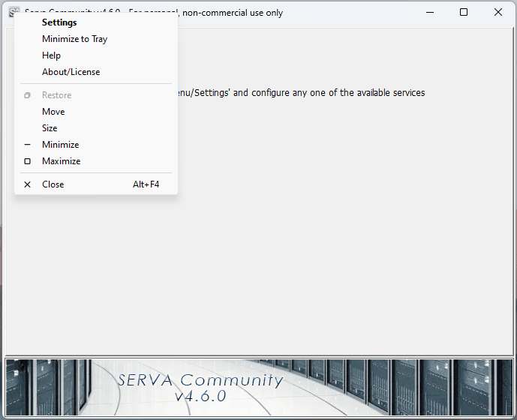Click the non-commercial use title bar text
This screenshot has width=517, height=420.
tap(231, 13)
